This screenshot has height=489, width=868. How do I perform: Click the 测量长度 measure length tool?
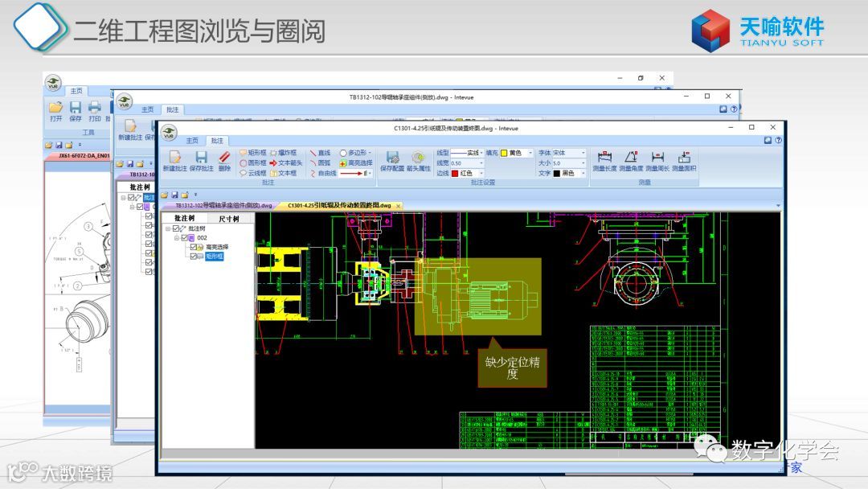[x=604, y=161]
